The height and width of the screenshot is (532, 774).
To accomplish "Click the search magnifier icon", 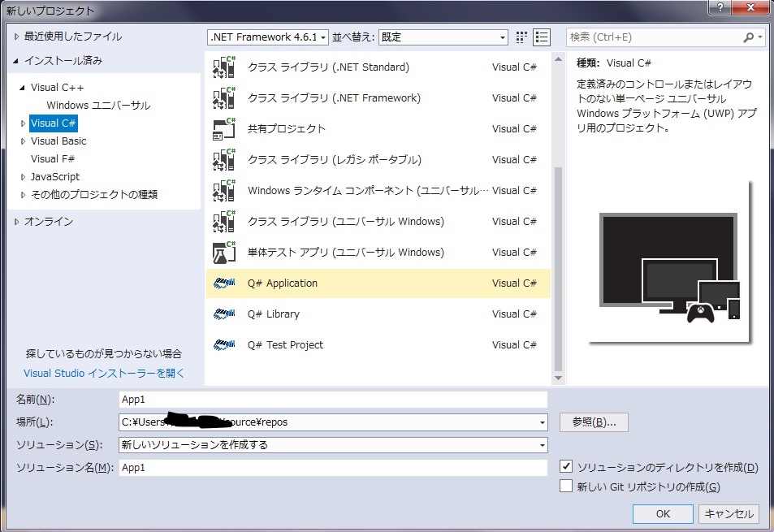I will pos(748,37).
